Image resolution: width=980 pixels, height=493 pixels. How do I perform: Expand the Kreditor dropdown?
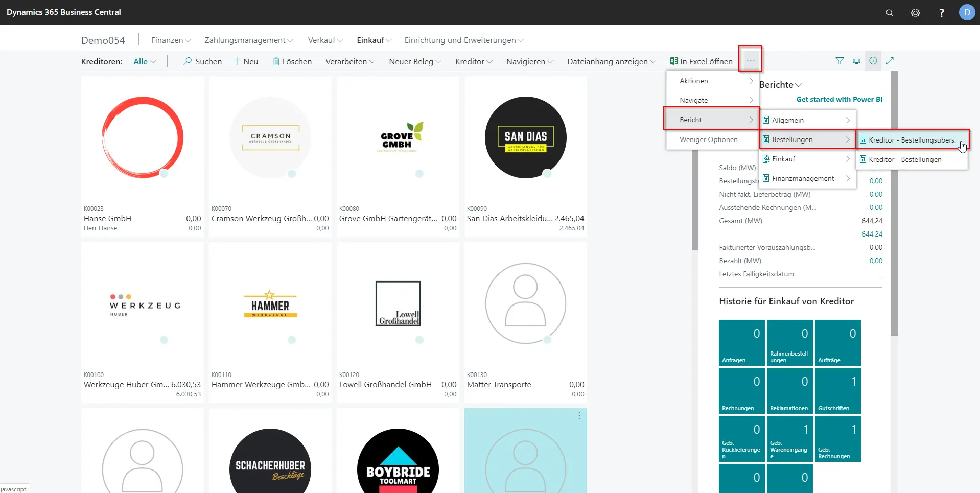[474, 61]
